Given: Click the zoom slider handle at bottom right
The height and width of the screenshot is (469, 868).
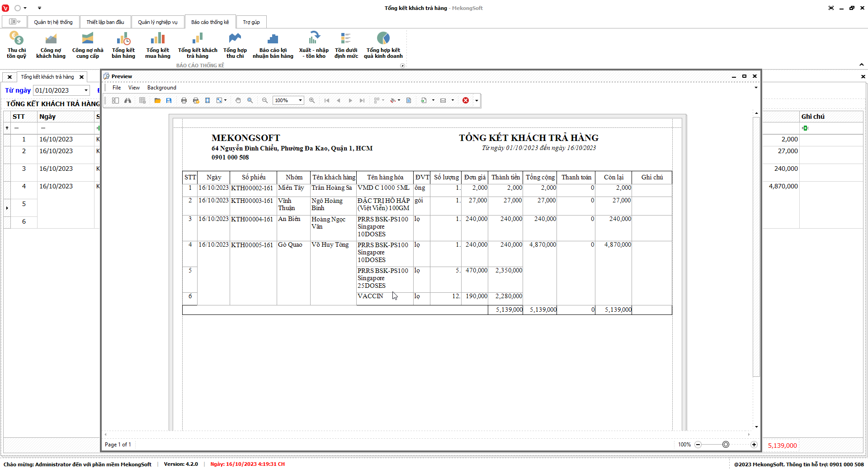Looking at the screenshot, I should (726, 445).
